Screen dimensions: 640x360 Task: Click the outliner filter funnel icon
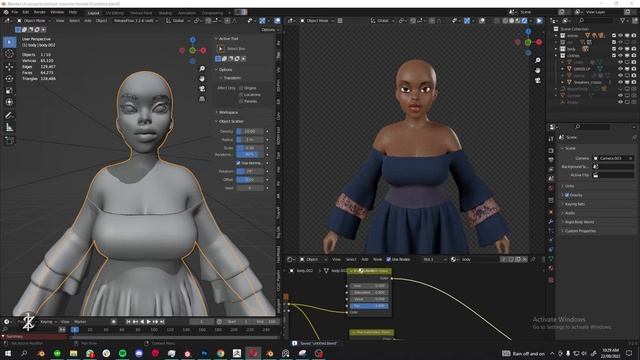pyautogui.click(x=623, y=20)
